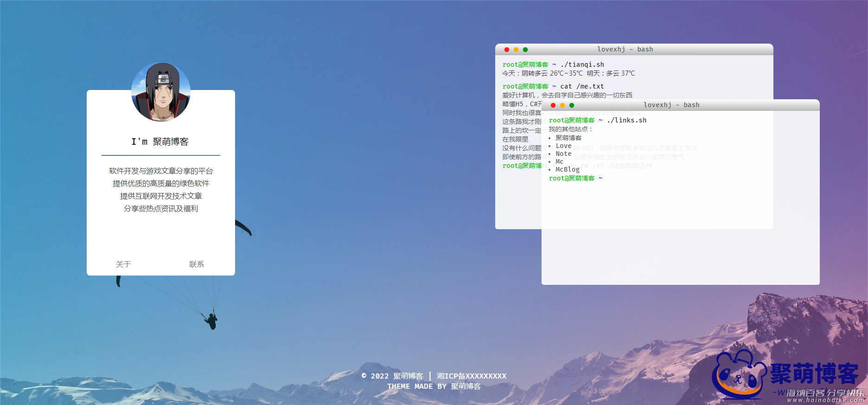Click the './tianqi.sh' command text
The image size is (868, 405).
pos(582,64)
